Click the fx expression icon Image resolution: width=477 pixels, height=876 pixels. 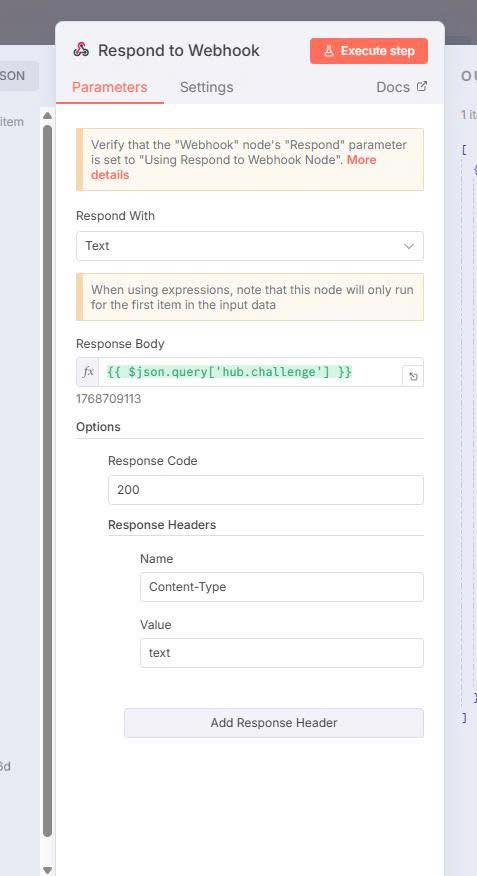click(x=88, y=372)
